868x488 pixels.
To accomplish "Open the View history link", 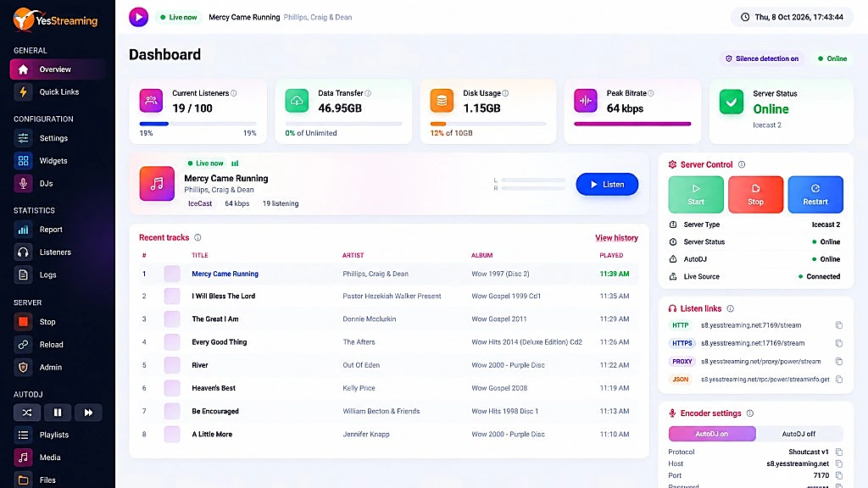I will click(x=617, y=238).
